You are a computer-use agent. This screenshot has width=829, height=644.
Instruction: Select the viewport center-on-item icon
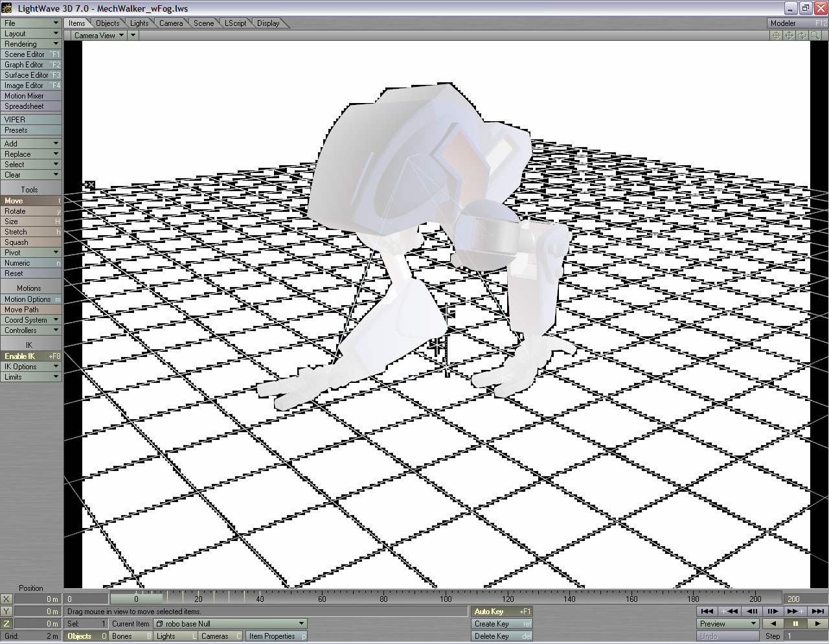tap(777, 36)
